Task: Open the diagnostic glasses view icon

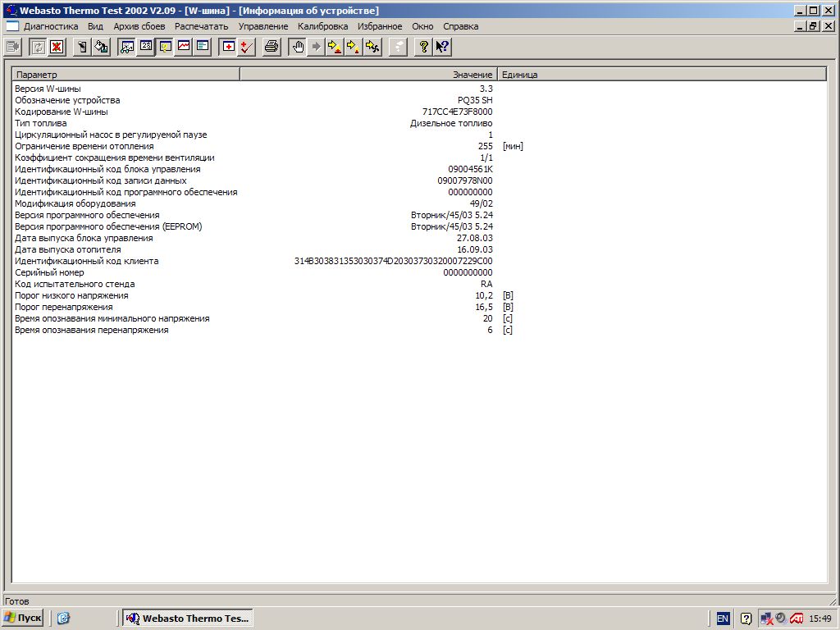Action: tap(127, 47)
